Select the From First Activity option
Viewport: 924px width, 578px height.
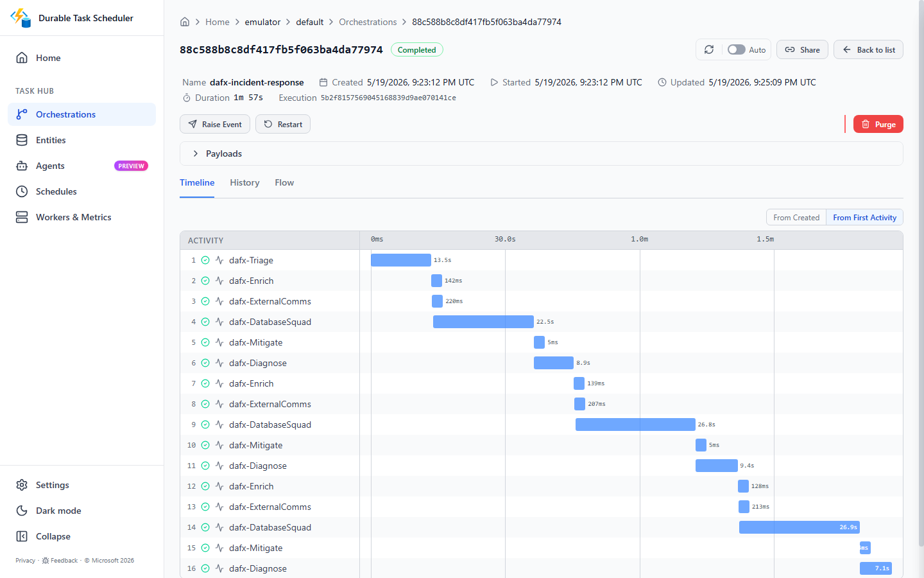[864, 218]
